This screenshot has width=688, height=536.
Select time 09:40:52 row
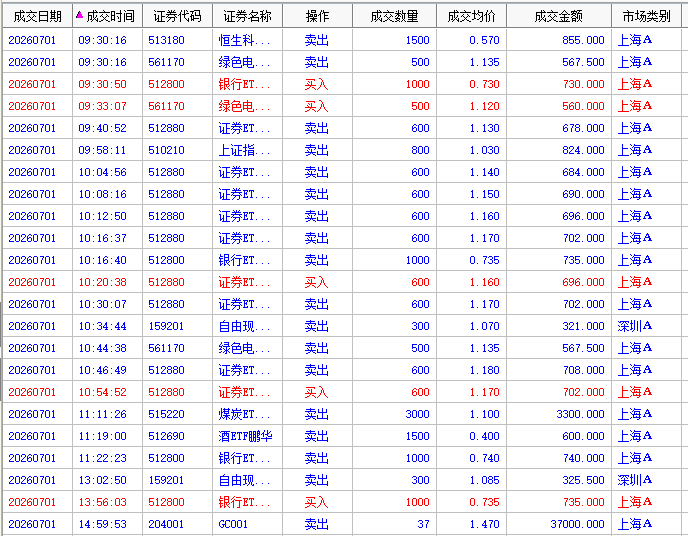[x=102, y=128]
